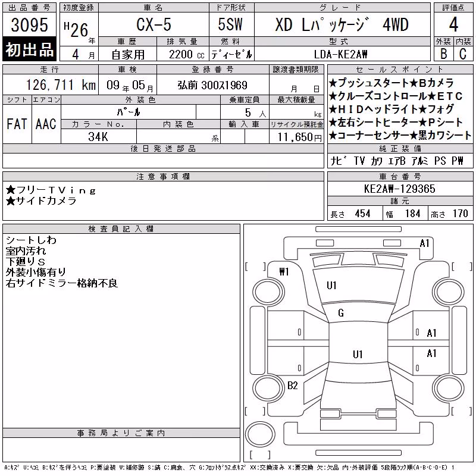Select the interior grade C cell
The image size is (476, 476).
(463, 54)
